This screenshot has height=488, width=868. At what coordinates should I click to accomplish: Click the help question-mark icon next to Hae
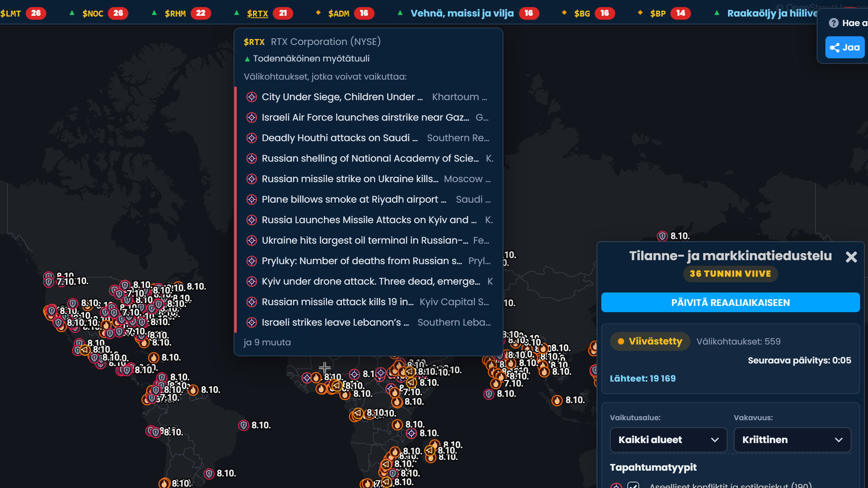(834, 23)
